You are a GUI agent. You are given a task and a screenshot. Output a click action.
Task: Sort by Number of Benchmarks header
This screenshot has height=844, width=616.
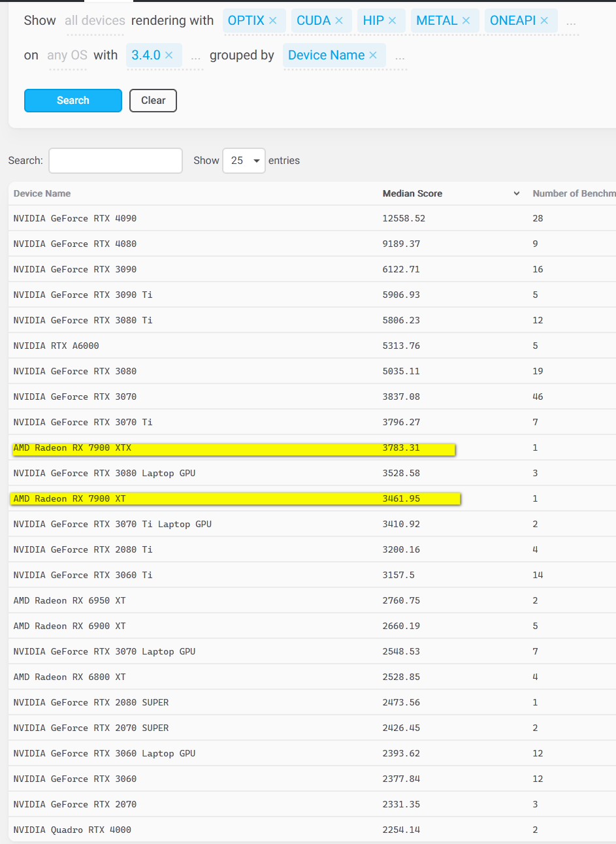[574, 193]
